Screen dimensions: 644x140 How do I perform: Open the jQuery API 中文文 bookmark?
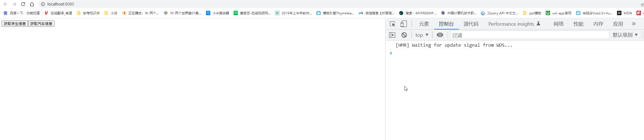pos(500,13)
